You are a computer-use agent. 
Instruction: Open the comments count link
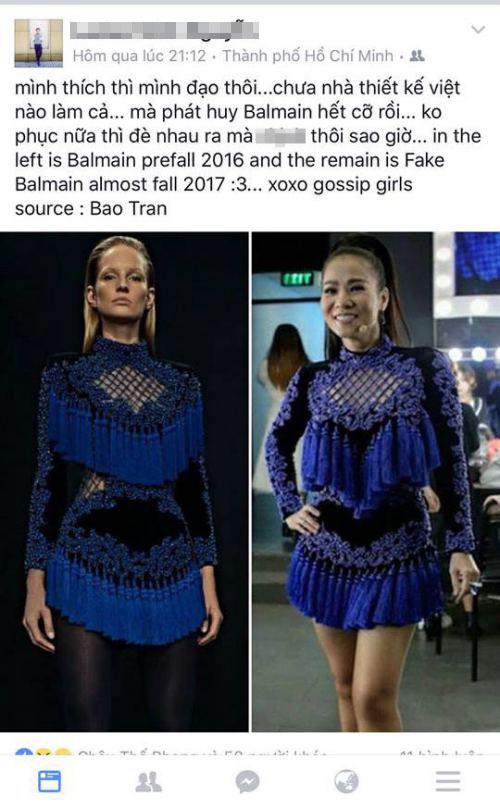442,753
